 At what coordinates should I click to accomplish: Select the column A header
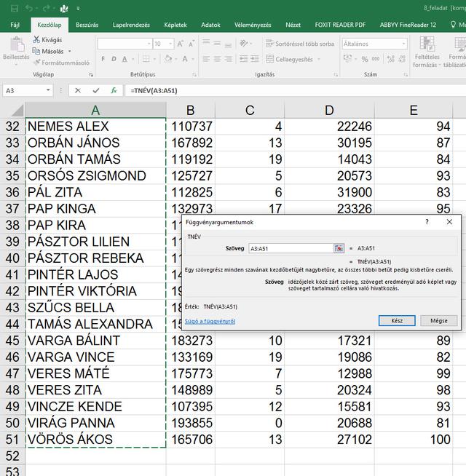click(x=95, y=110)
